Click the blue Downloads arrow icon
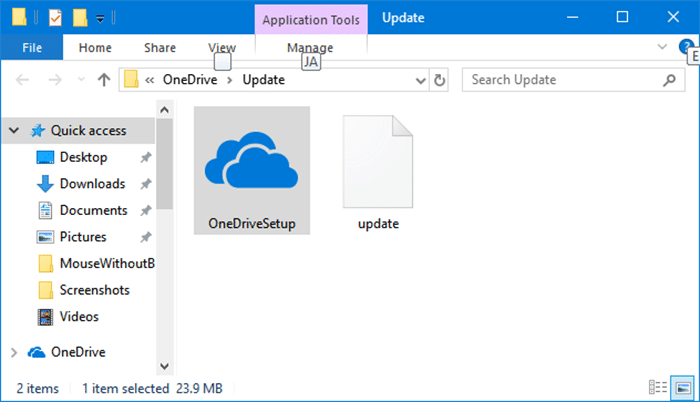The height and width of the screenshot is (402, 700). [45, 184]
